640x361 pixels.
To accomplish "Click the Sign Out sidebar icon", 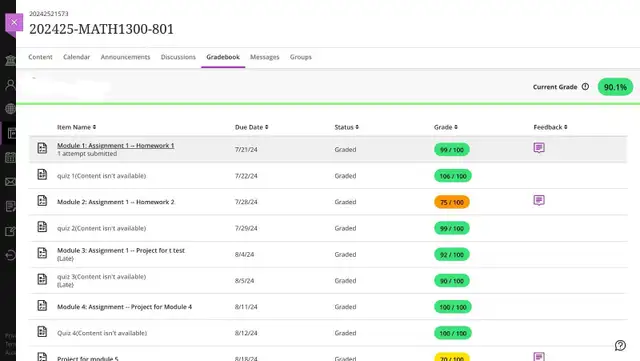I will click(11, 255).
